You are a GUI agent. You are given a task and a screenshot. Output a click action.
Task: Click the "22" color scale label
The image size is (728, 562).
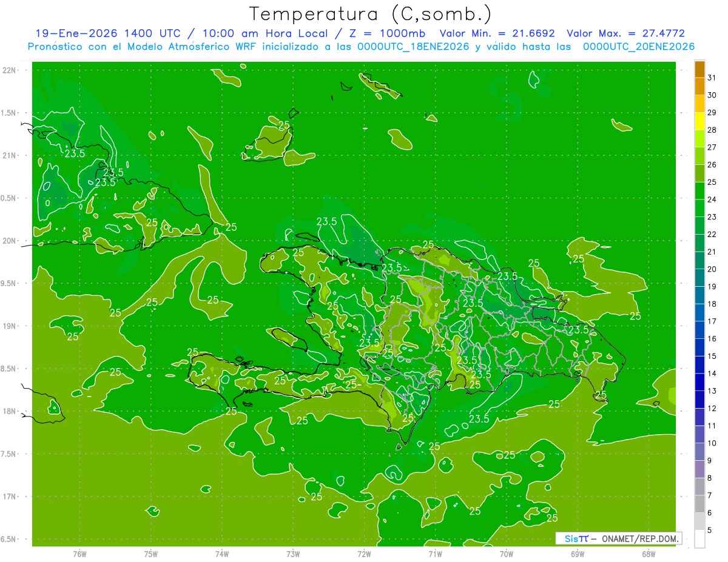click(x=712, y=235)
